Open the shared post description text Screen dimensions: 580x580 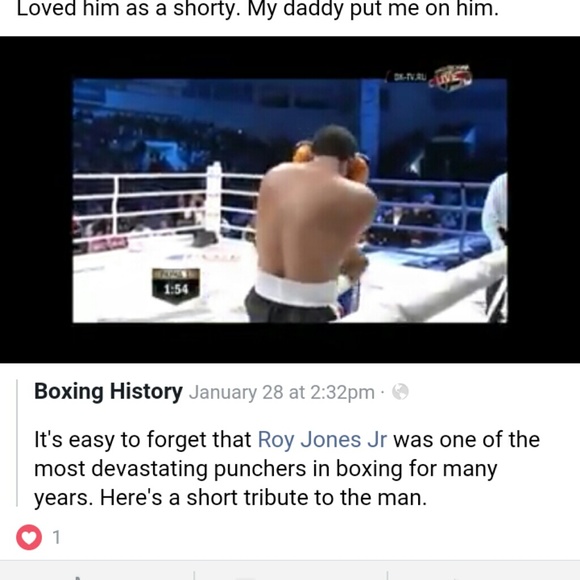tap(287, 468)
